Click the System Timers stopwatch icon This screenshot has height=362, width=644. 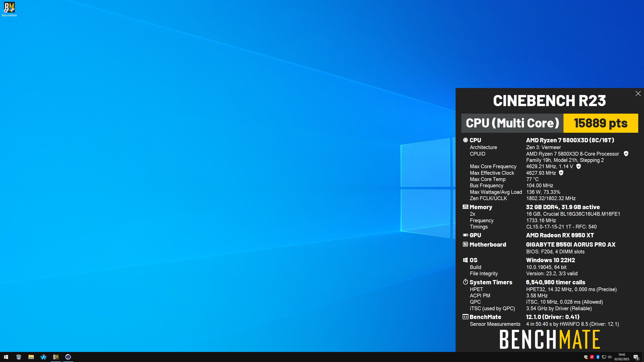point(465,282)
